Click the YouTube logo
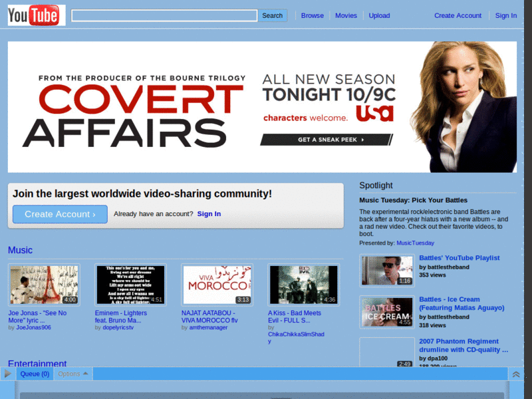 click(37, 15)
